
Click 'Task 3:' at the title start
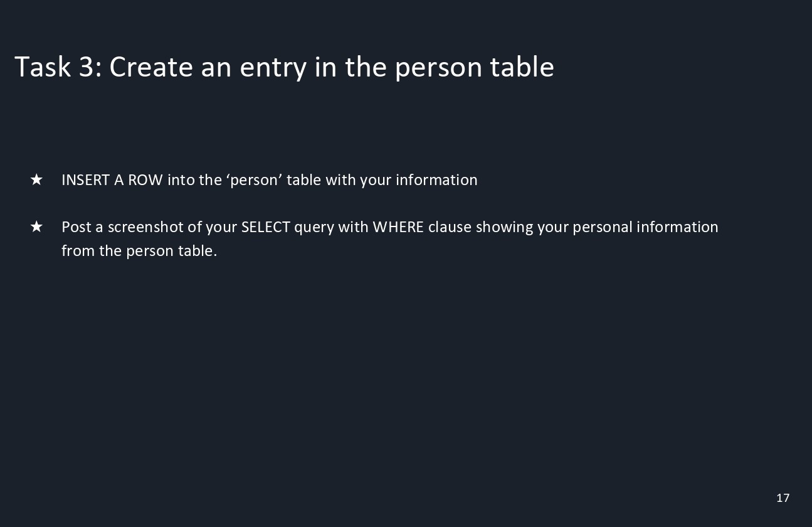(58, 67)
